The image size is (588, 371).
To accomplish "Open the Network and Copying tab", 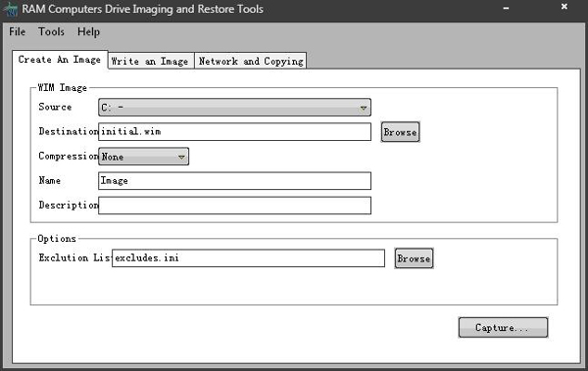I will coord(251,61).
